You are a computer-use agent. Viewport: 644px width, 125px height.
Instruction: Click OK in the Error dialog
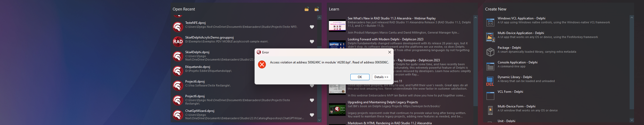tap(360, 77)
